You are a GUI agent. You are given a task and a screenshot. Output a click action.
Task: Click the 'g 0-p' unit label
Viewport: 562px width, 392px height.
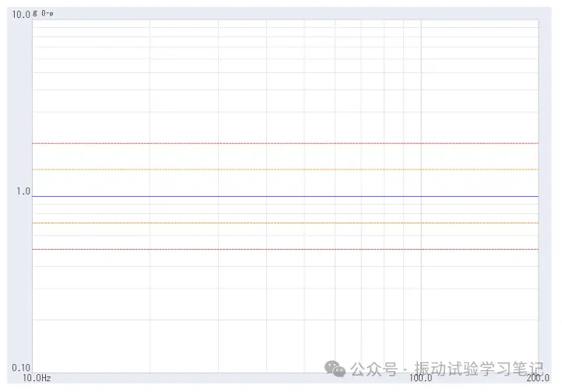pyautogui.click(x=43, y=13)
